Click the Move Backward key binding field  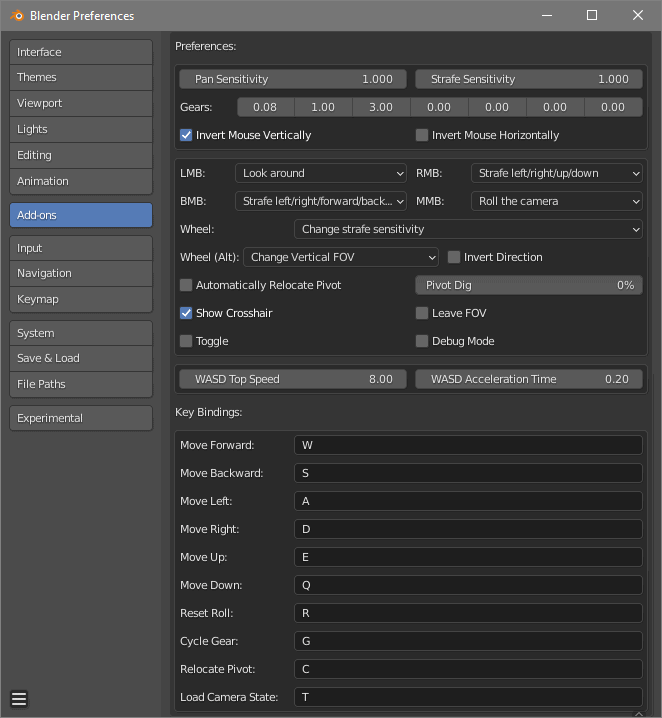coord(468,473)
